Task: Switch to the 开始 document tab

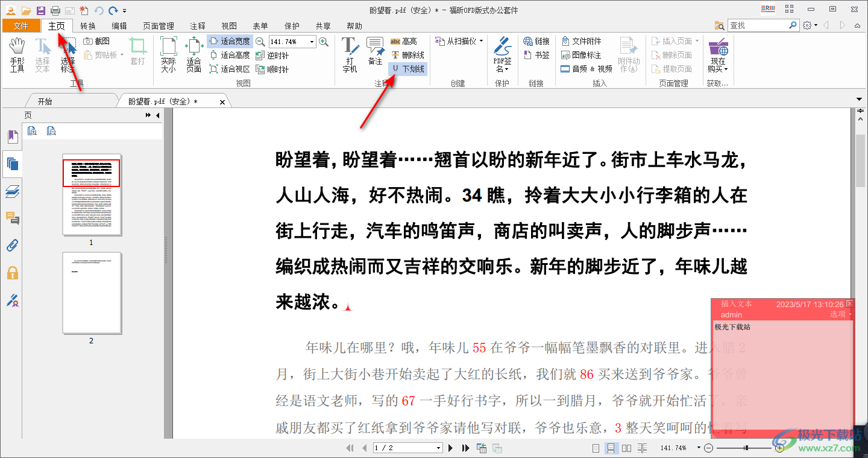Action: pos(45,101)
